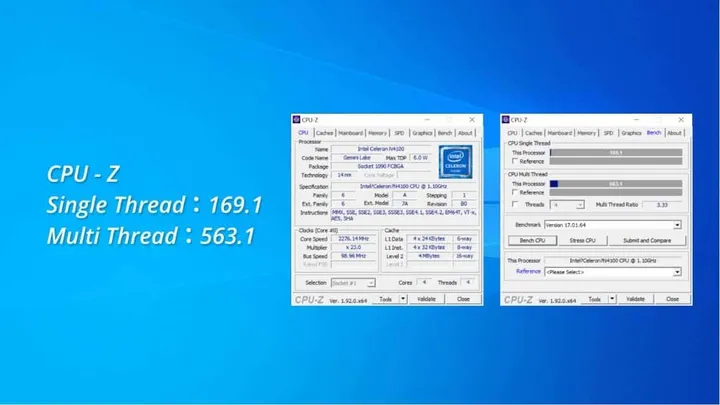Viewport: 720px width, 405px height.
Task: Click Close button in left CPU-Z window
Action: [463, 299]
